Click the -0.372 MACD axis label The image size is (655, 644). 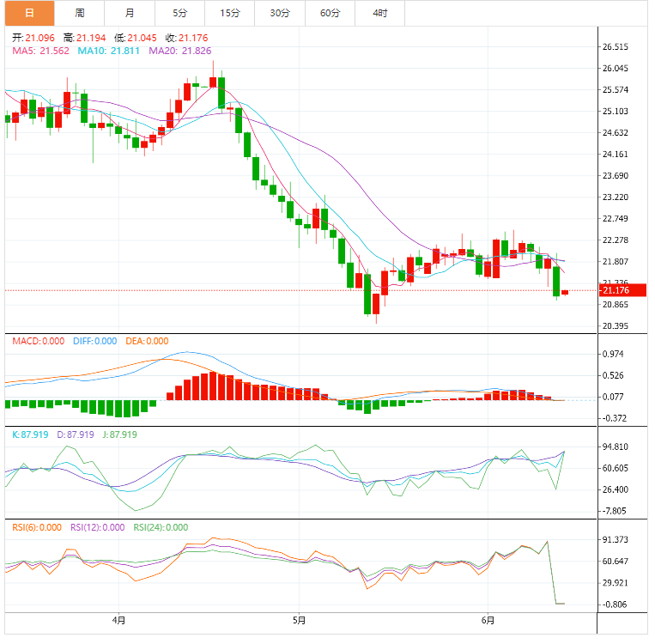(614, 418)
